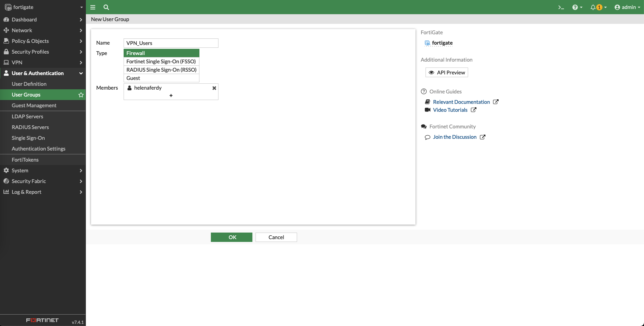This screenshot has height=326, width=644.
Task: Open the Relevant Documentation link
Action: (x=461, y=102)
